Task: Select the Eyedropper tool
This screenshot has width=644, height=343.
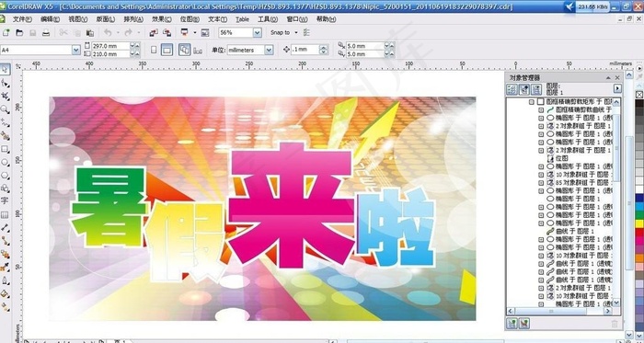Action: click(5, 267)
